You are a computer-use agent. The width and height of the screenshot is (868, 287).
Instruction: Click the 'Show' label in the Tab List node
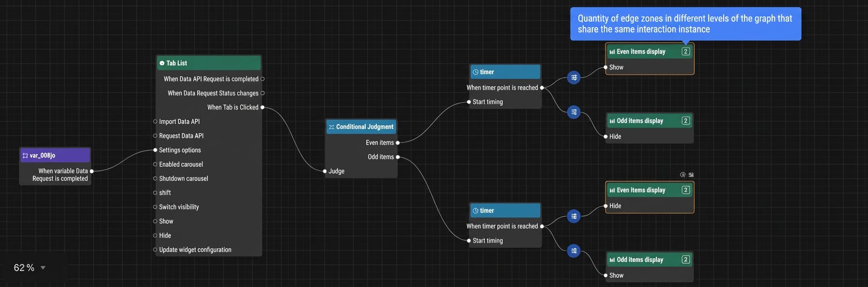(166, 221)
